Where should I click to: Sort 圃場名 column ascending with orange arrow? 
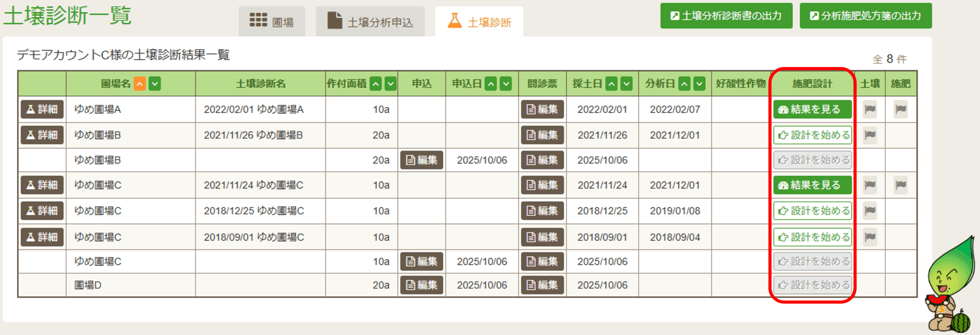[x=140, y=83]
